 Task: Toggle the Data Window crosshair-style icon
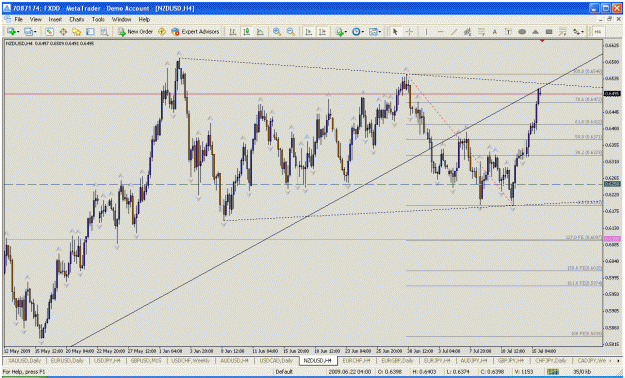(x=63, y=32)
